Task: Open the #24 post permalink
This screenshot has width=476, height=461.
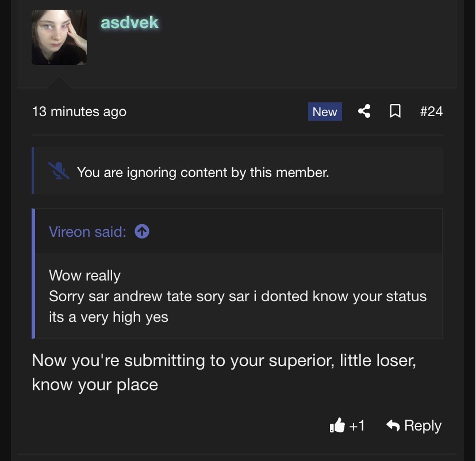Action: (431, 111)
